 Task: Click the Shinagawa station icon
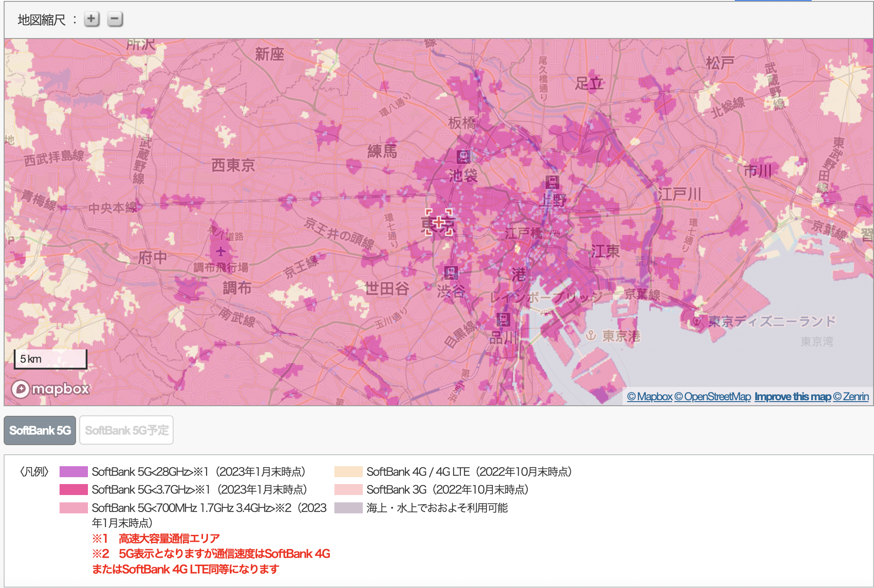click(x=503, y=319)
